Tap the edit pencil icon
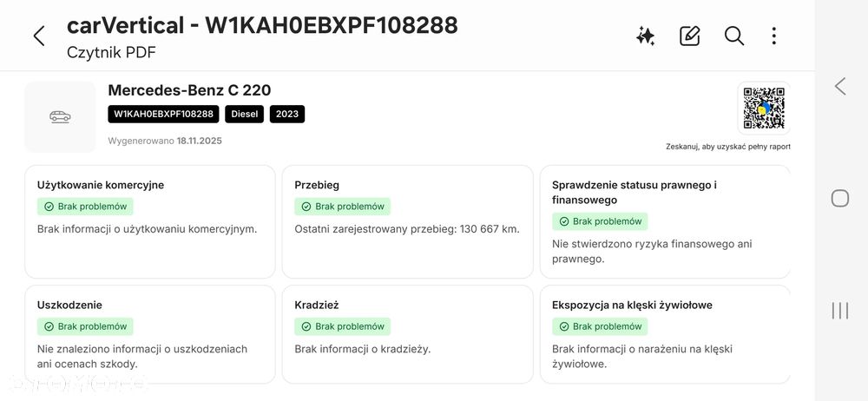868x401 pixels. coord(689,36)
